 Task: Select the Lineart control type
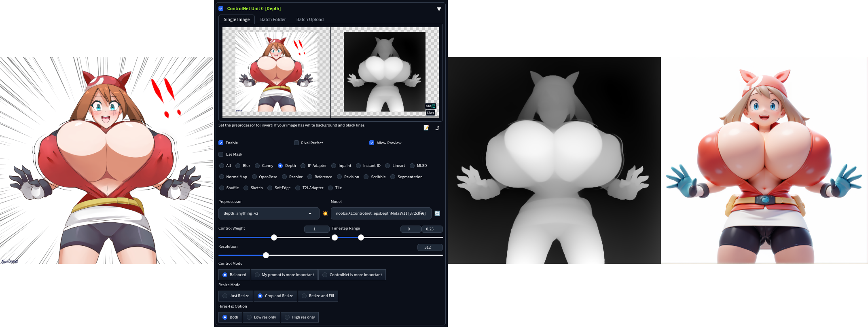[x=387, y=166]
